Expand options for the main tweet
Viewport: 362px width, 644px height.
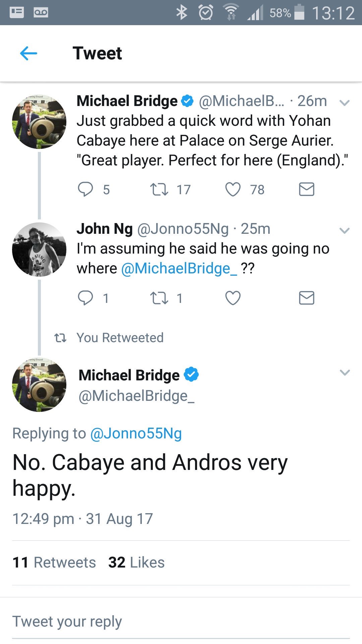point(345,373)
